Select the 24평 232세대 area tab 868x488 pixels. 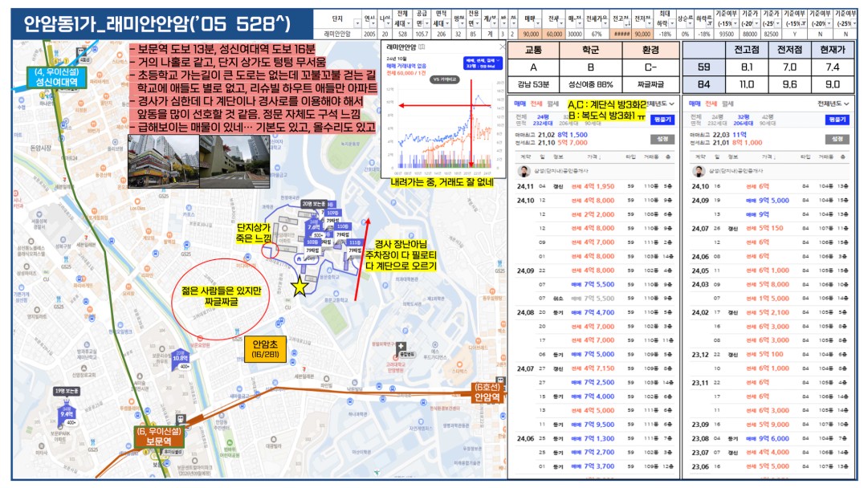[543, 120]
